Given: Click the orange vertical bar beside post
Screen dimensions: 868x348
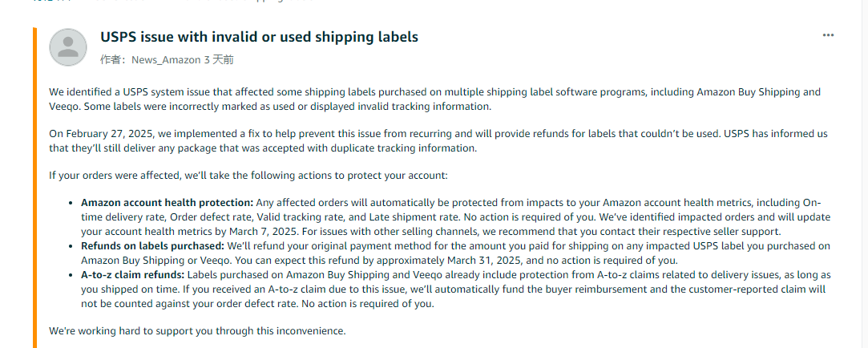Looking at the screenshot, I should (34, 188).
